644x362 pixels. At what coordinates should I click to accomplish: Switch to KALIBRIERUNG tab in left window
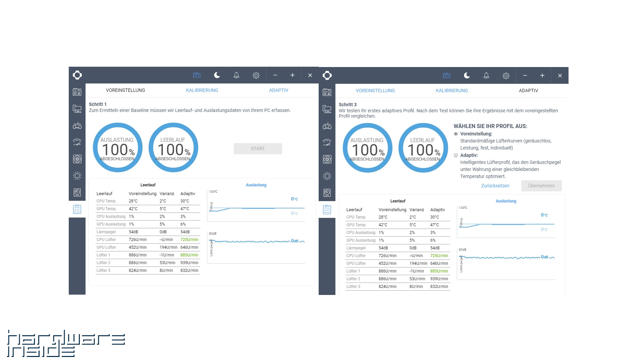pos(202,90)
